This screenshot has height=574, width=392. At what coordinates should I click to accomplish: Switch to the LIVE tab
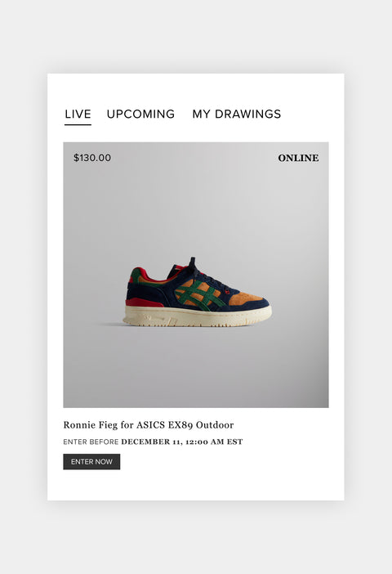pos(78,114)
